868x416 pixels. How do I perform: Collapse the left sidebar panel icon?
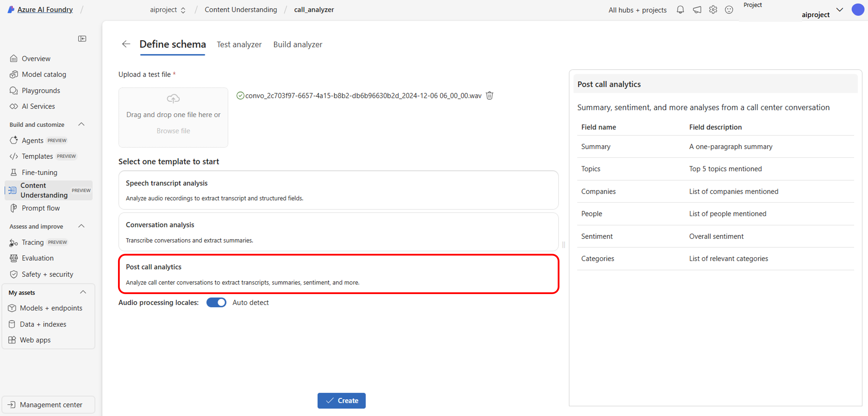pyautogui.click(x=82, y=39)
